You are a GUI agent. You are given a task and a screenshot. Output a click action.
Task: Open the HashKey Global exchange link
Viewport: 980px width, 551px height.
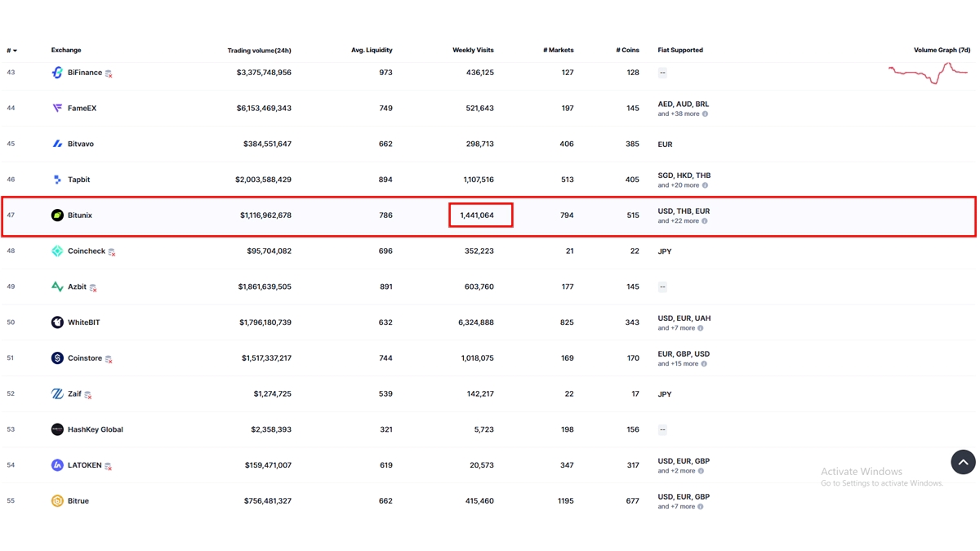click(x=96, y=429)
